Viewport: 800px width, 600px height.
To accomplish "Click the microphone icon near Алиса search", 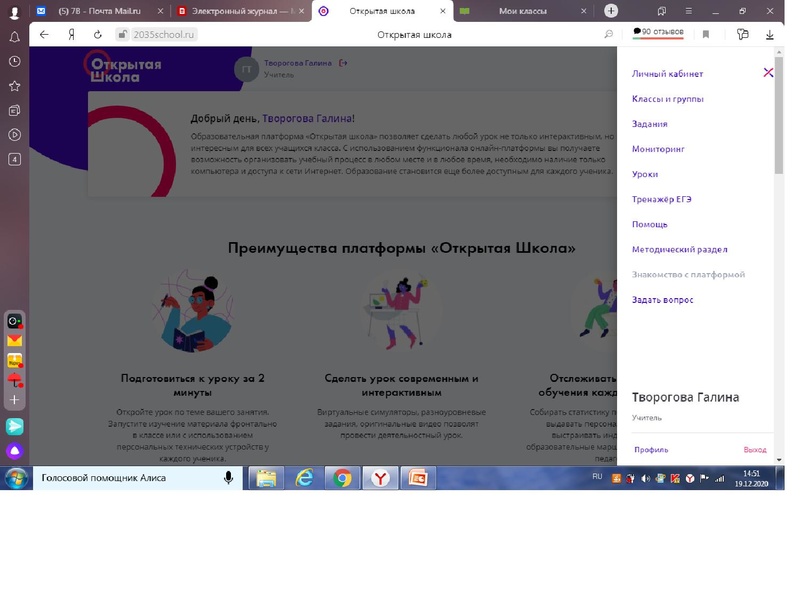I will coord(226,477).
